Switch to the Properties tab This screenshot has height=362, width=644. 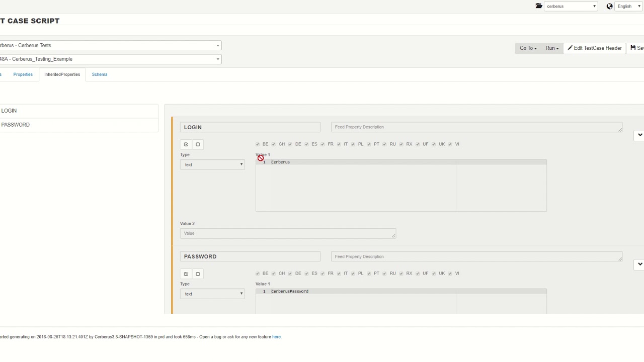click(23, 74)
